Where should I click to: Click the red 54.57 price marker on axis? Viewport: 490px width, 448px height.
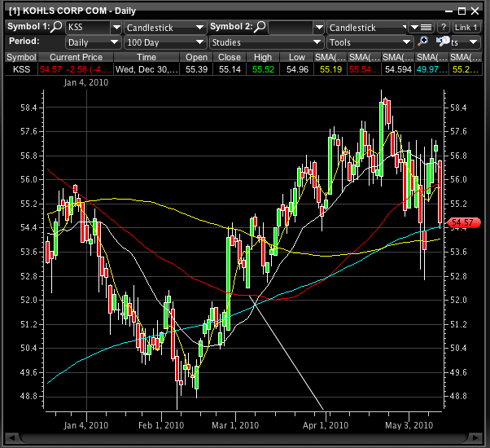tap(462, 222)
